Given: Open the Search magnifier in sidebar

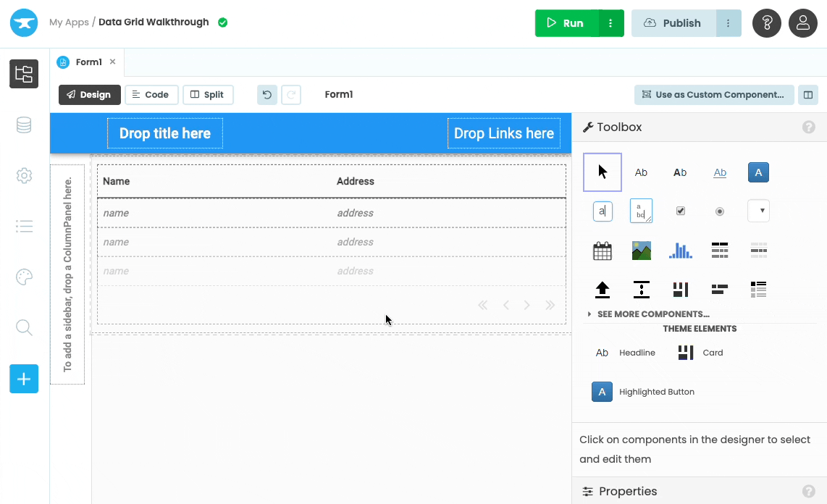Looking at the screenshot, I should (x=24, y=327).
